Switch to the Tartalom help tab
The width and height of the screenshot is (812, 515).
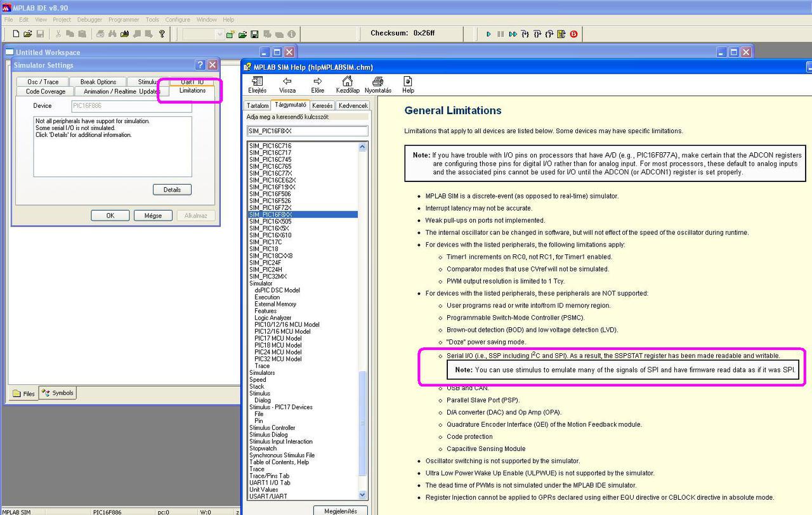[258, 106]
